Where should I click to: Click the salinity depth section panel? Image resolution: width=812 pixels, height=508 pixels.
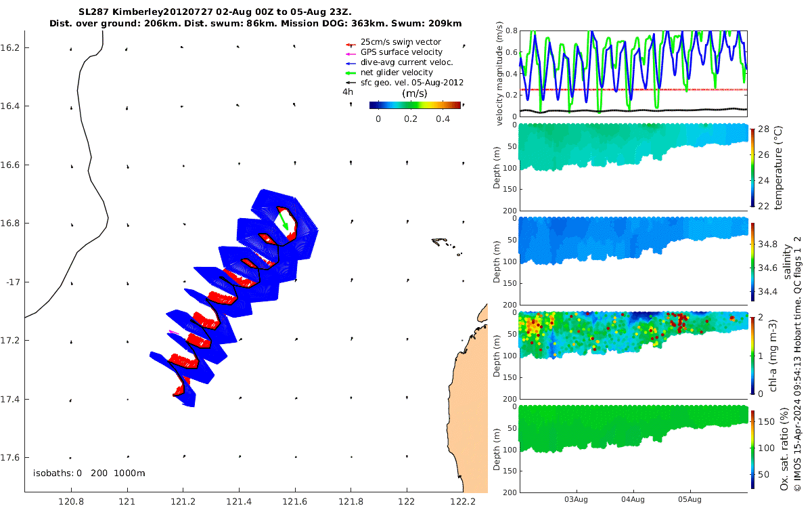[633, 261]
